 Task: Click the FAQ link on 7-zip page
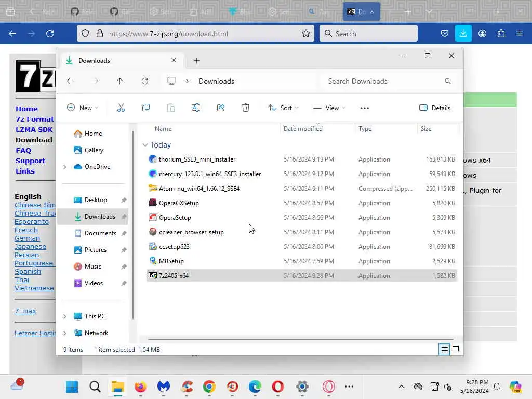tap(23, 150)
